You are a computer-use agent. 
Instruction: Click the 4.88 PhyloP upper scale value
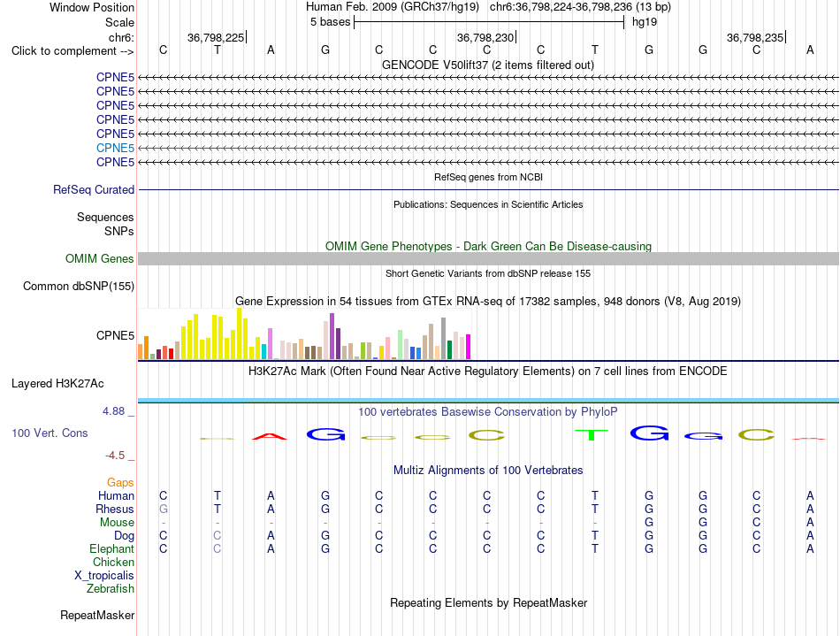click(x=113, y=411)
